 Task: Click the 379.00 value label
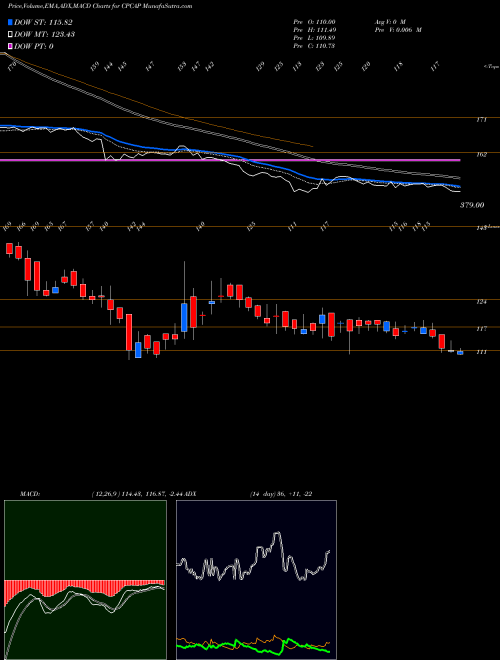(472, 205)
